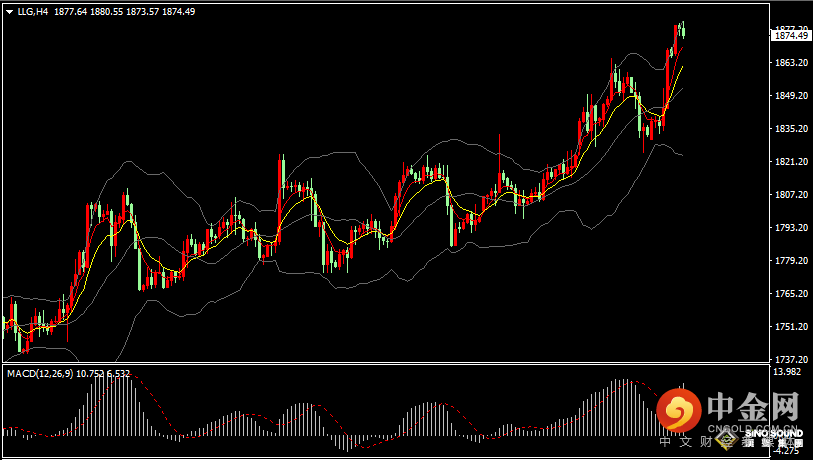Click the triangle arrow beside LLG,H4
This screenshot has width=813, height=460.
click(9, 12)
